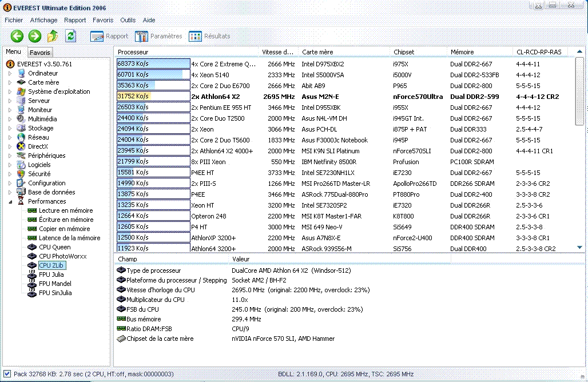Select the Sécurité shield icon

pyautogui.click(x=21, y=174)
